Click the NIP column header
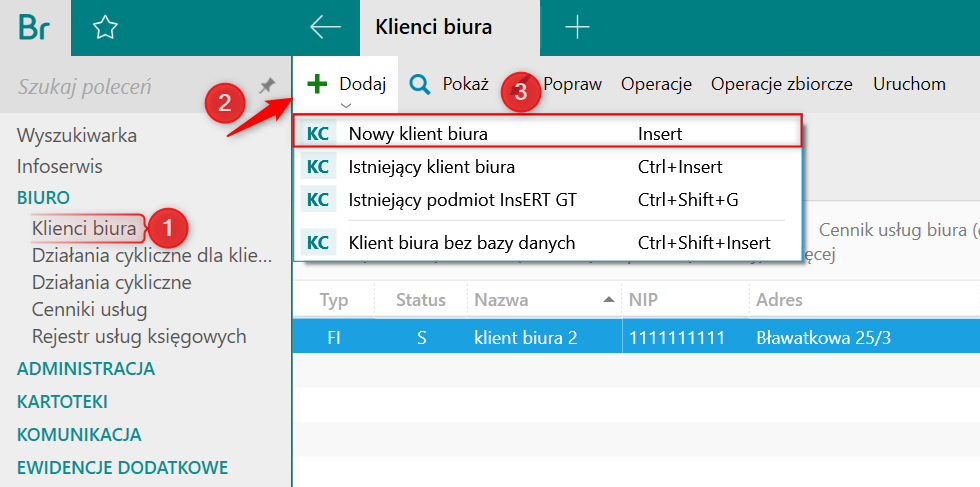 (686, 300)
